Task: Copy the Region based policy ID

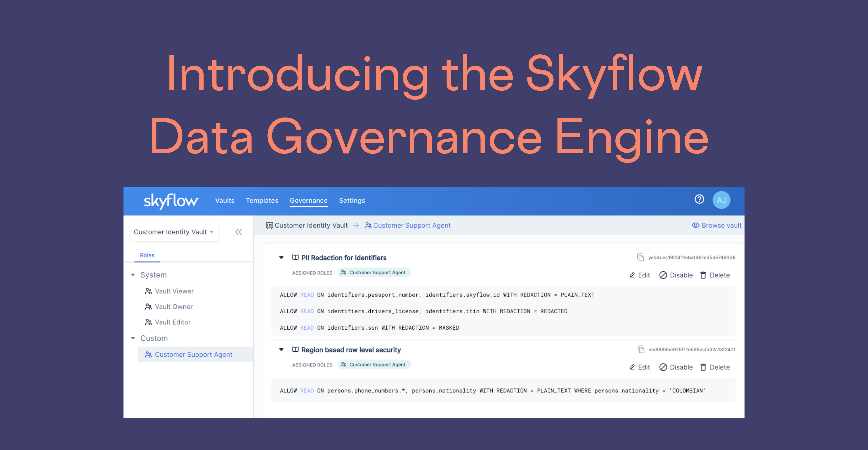Action: pos(641,349)
